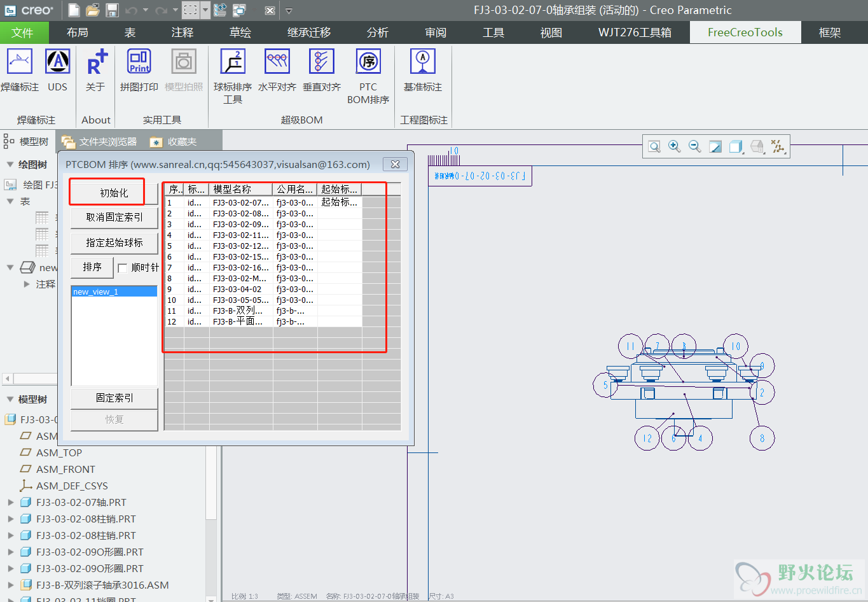The image size is (868, 602).
Task: Click the 起始标... column header
Action: (340, 189)
